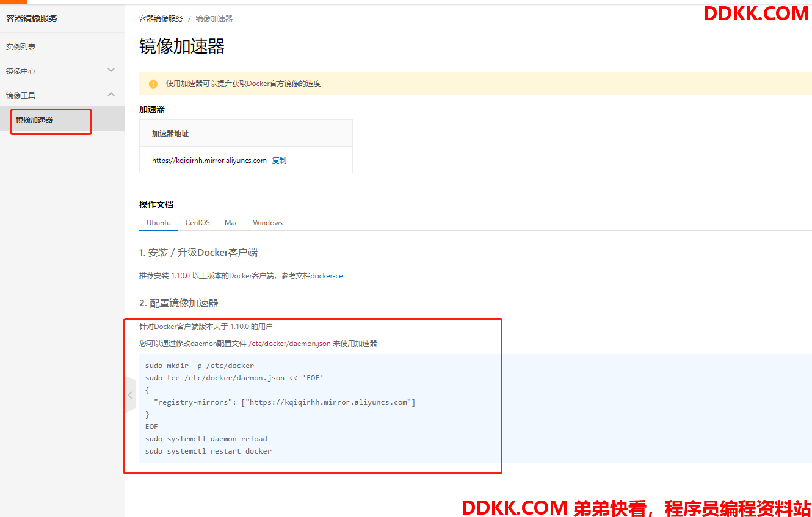Expand the 镜像中心 menu chevron
Screen dimensions: 812x517
pos(111,70)
